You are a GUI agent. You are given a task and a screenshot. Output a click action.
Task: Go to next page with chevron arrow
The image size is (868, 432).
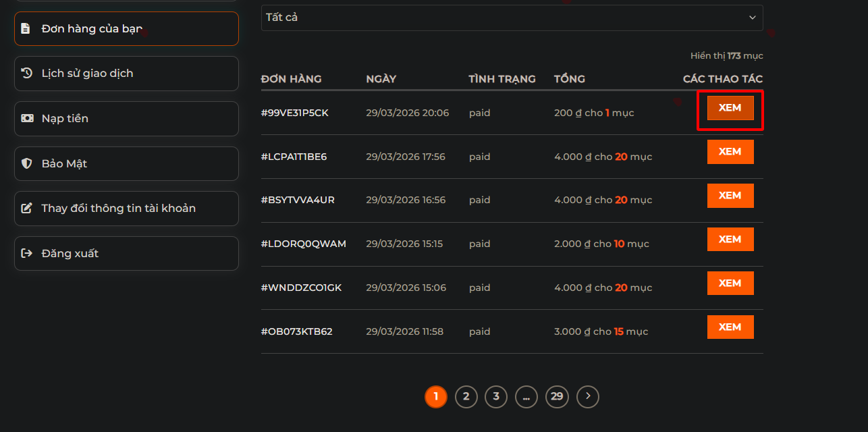coord(587,396)
